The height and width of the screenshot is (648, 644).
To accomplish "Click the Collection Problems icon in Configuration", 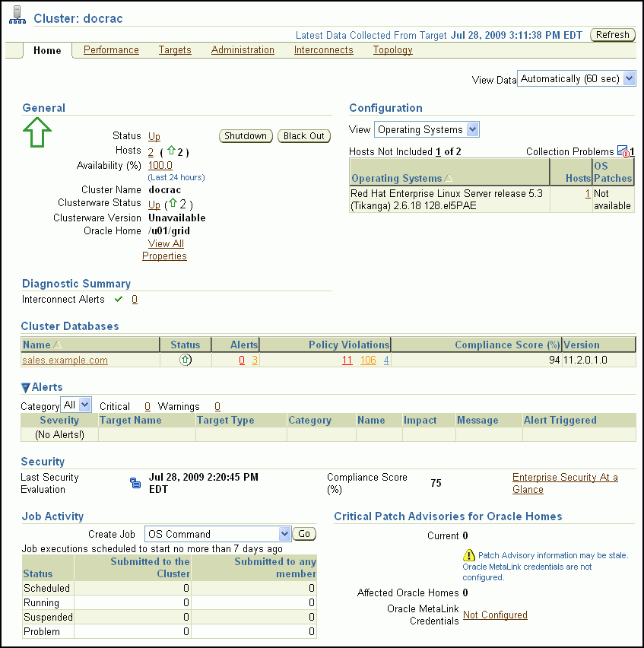I will point(623,151).
